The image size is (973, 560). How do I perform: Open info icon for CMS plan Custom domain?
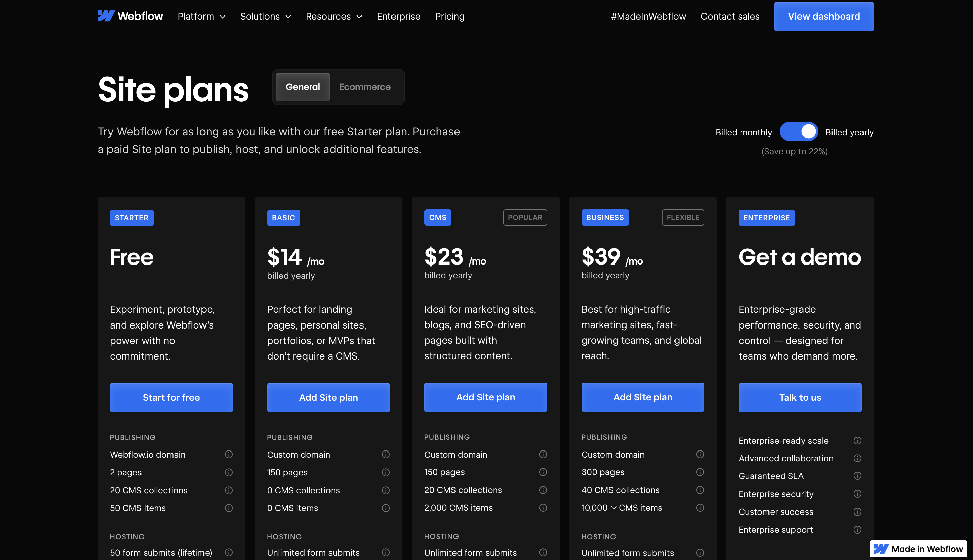(x=543, y=454)
